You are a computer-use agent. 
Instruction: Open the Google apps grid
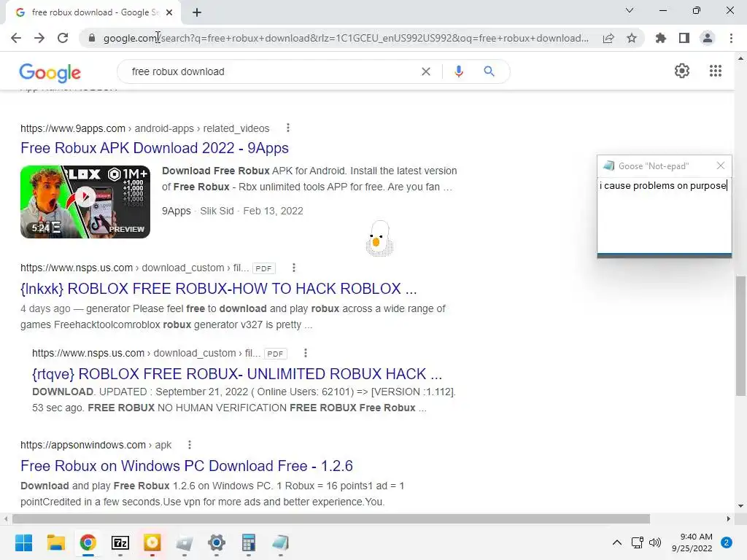coord(715,71)
